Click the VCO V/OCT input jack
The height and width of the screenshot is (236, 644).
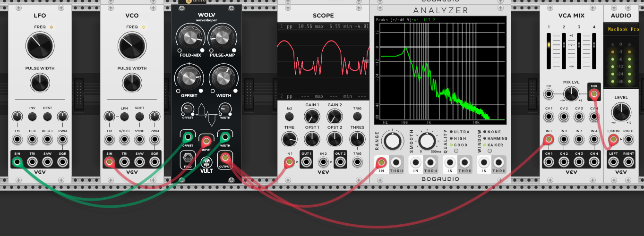point(124,140)
